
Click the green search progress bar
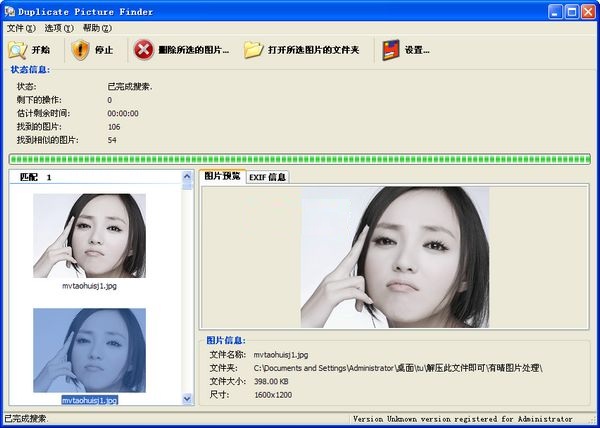(x=299, y=158)
